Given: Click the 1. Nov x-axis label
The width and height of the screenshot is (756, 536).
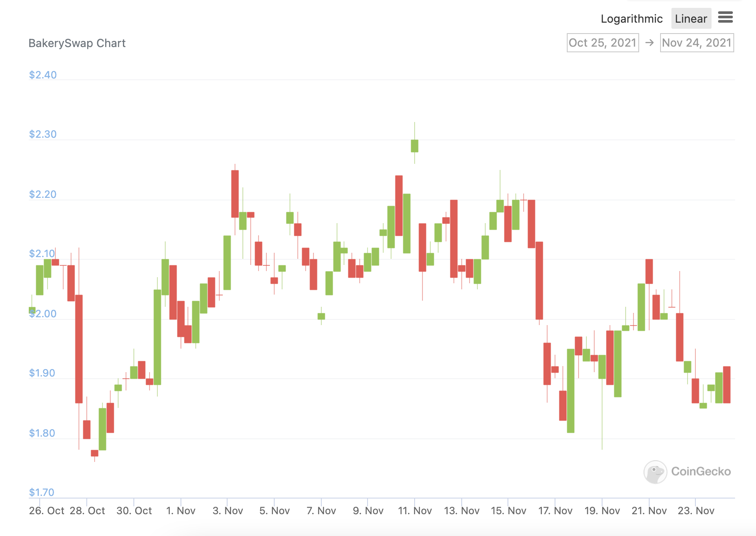Looking at the screenshot, I should pos(181,511).
